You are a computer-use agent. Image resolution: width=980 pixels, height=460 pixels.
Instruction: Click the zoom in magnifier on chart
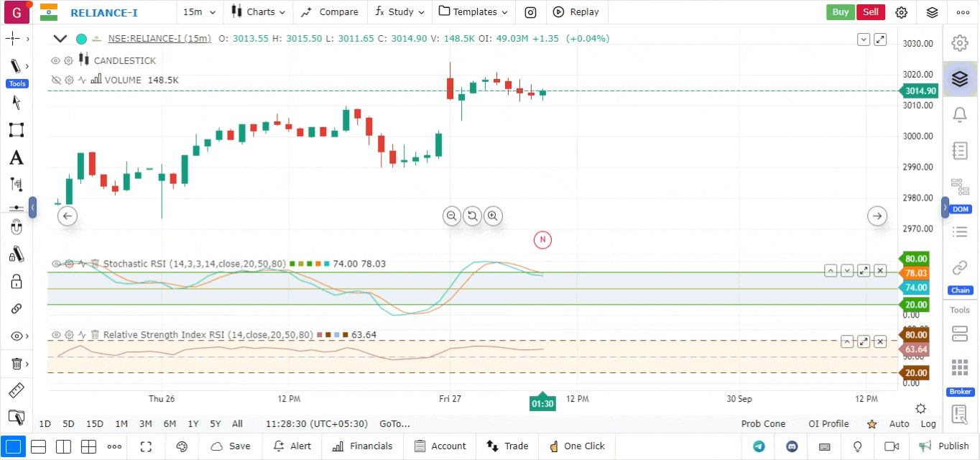[x=492, y=216]
